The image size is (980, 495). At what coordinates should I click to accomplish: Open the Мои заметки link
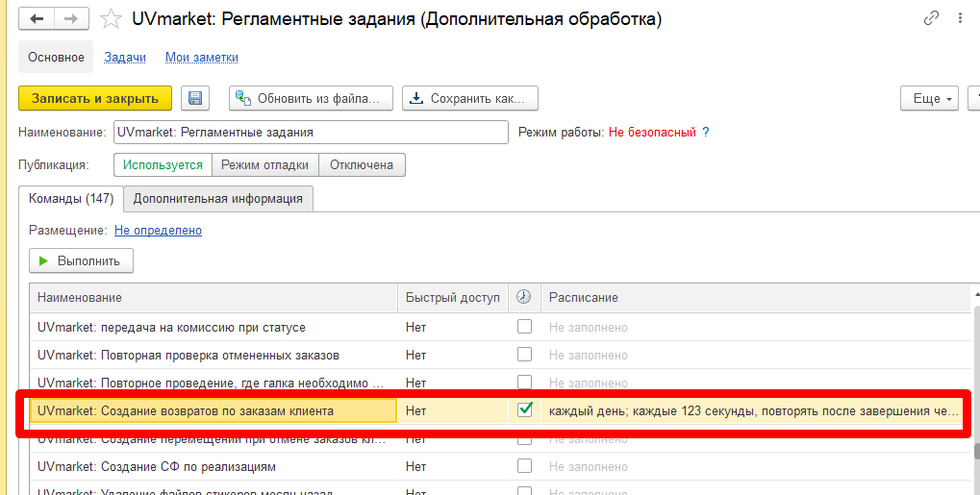(202, 57)
